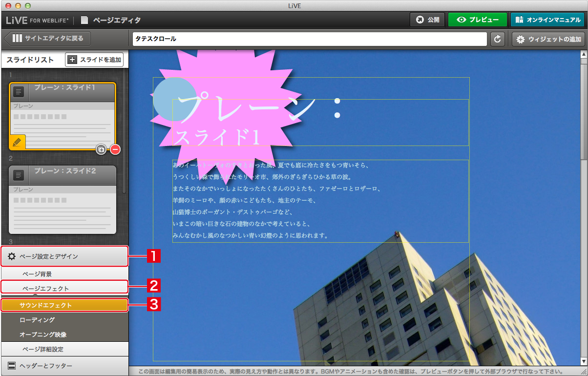Select the プレーン：スライド1 thumbnail
This screenshot has height=376, width=588.
tap(63, 116)
